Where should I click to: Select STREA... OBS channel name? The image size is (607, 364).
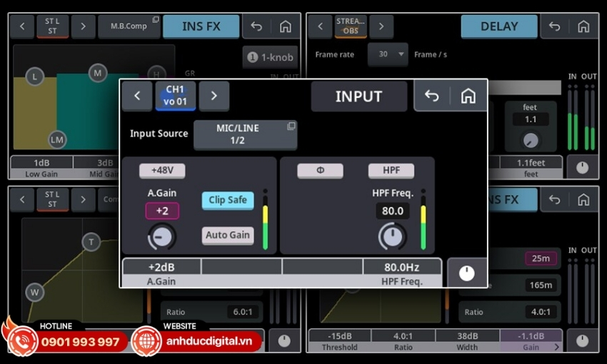coord(351,26)
